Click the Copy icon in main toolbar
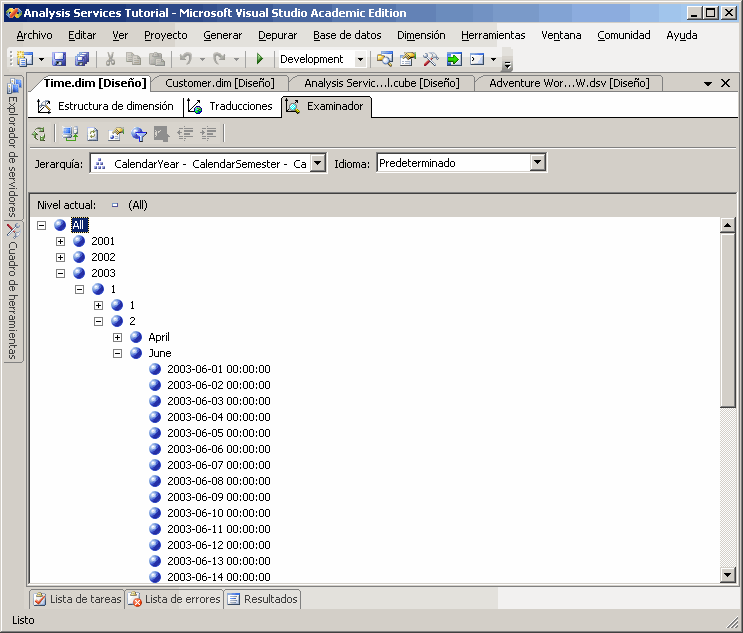The width and height of the screenshot is (743, 633). tap(133, 59)
